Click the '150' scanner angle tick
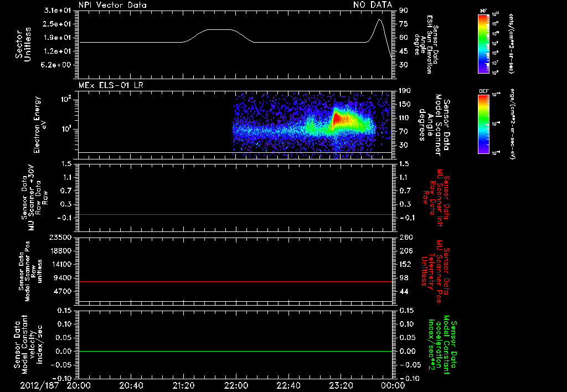The image size is (567, 392). click(x=405, y=105)
